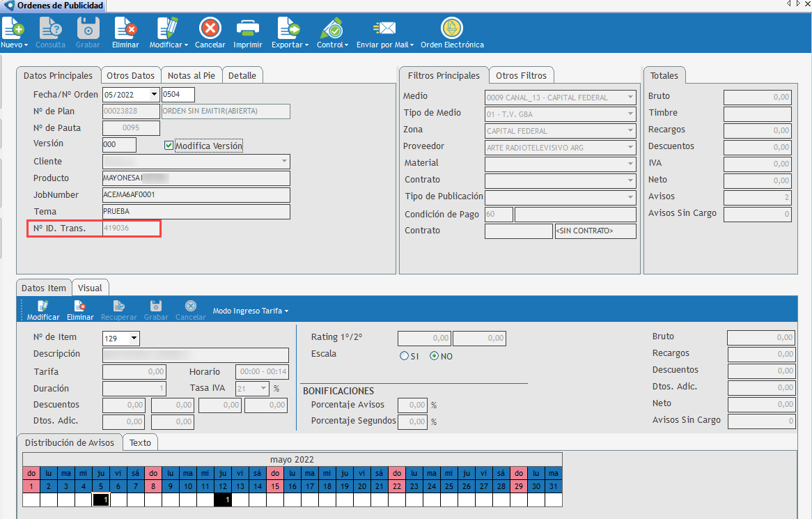Click Recuperar icon in item toolbar
Image resolution: width=812 pixels, height=519 pixels.
(x=118, y=306)
